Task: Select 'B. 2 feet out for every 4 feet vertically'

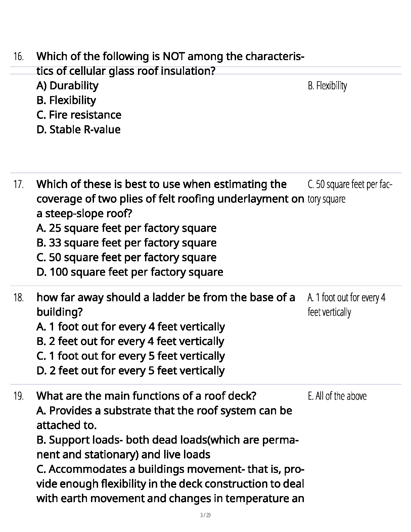Action: pyautogui.click(x=130, y=342)
